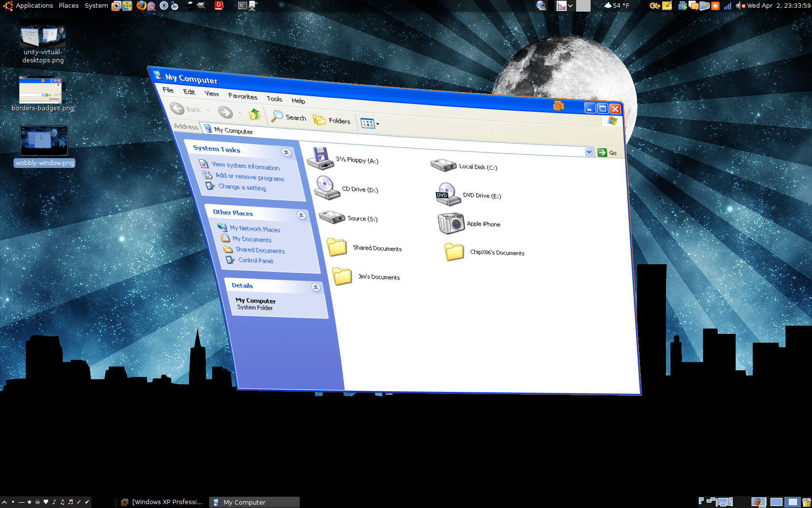This screenshot has width=812, height=508.
Task: Click the VMware launcher in the top panel
Action: pos(116,6)
